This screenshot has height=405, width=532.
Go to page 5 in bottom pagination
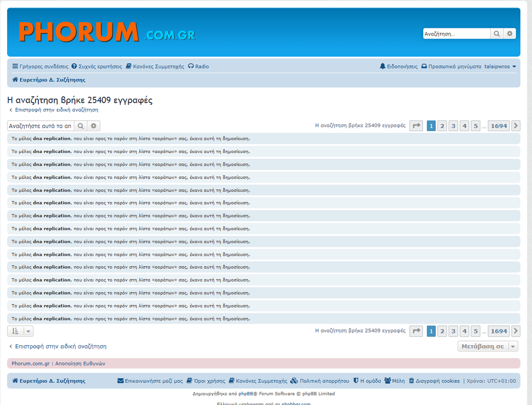pos(476,331)
